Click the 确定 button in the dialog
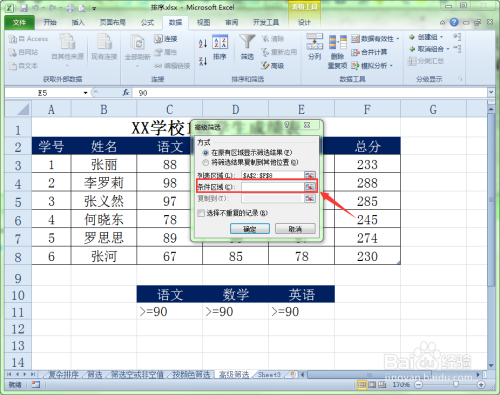This screenshot has height=395, width=500. click(x=250, y=229)
